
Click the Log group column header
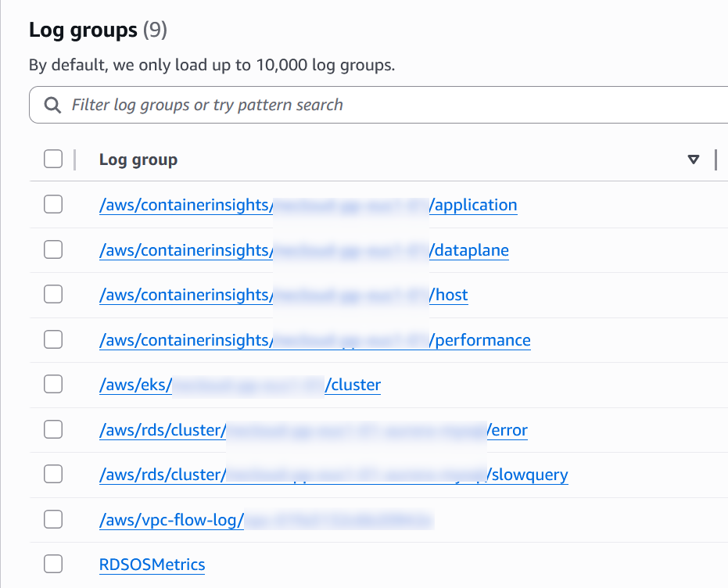point(138,160)
